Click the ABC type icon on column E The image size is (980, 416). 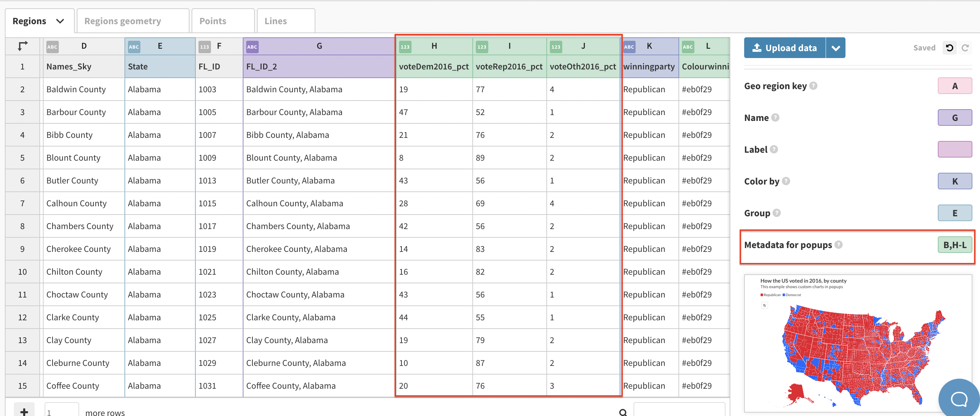pyautogui.click(x=134, y=47)
